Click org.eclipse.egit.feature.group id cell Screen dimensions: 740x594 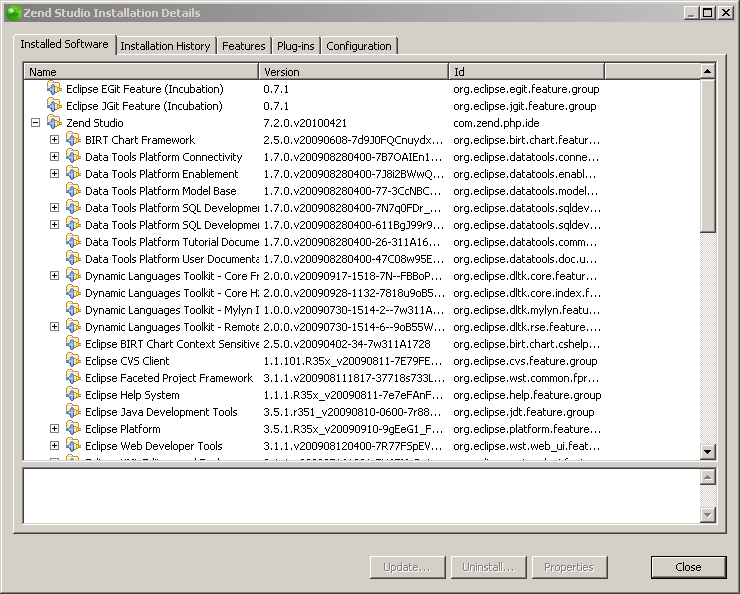click(526, 89)
